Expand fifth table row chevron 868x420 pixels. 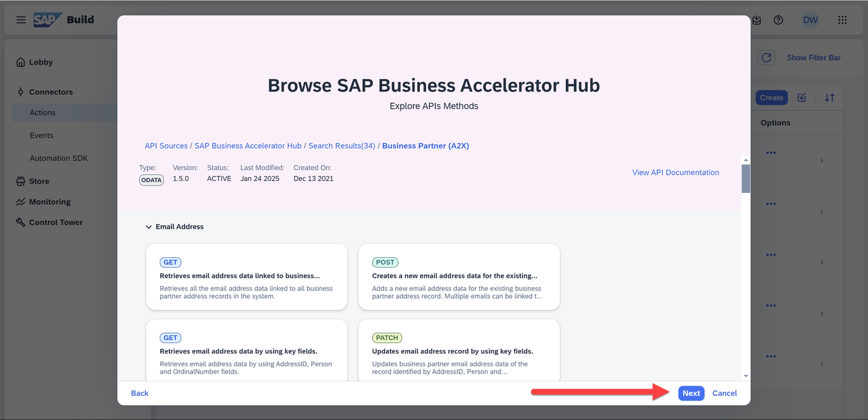point(822,365)
